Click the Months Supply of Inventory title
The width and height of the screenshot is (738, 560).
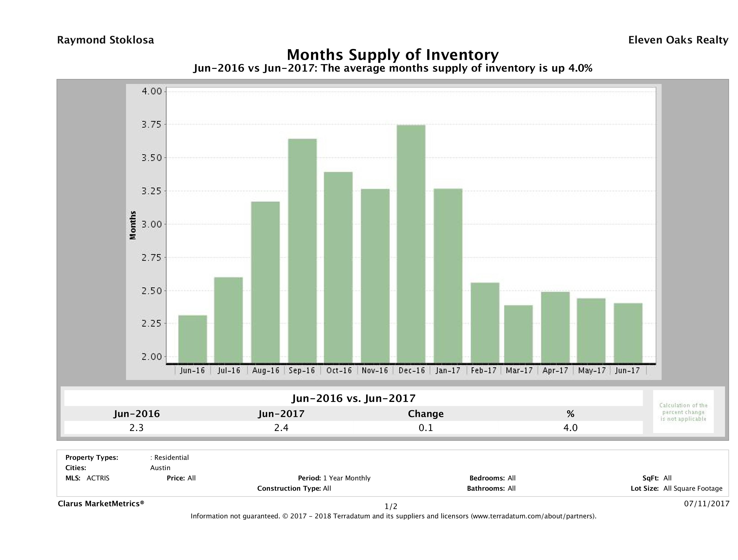pyautogui.click(x=393, y=55)
